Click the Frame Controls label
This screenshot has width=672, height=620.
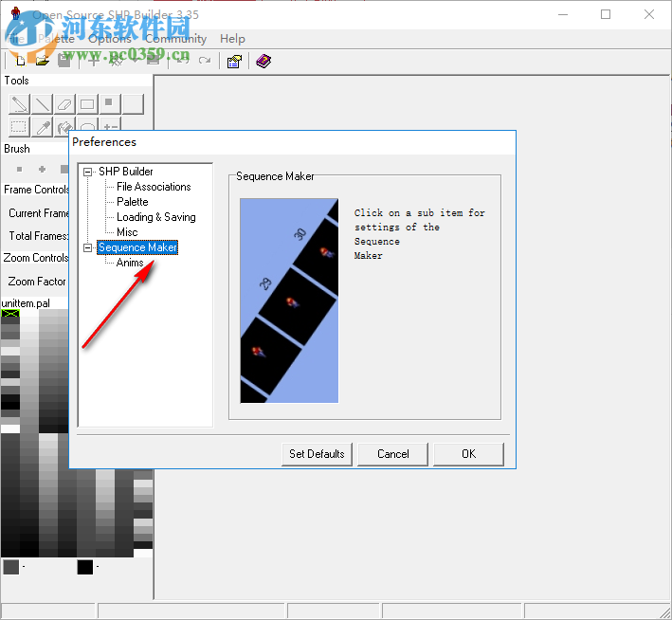[36, 190]
